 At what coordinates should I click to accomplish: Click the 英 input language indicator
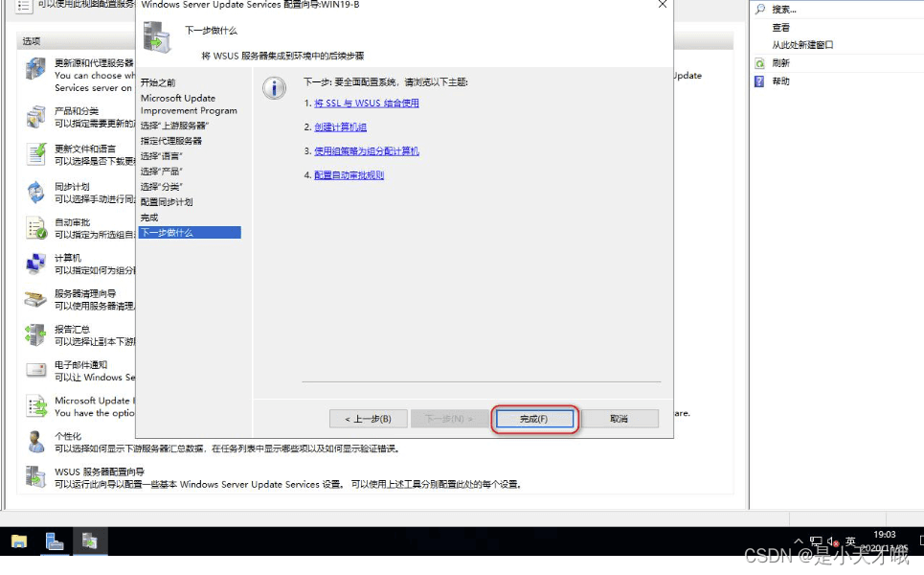pos(850,540)
